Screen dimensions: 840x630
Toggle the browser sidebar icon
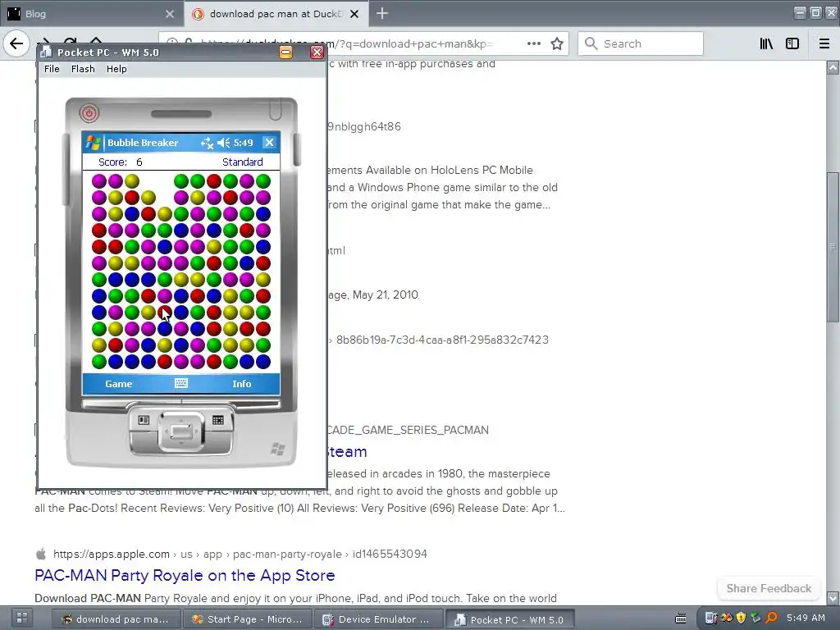[x=792, y=43]
